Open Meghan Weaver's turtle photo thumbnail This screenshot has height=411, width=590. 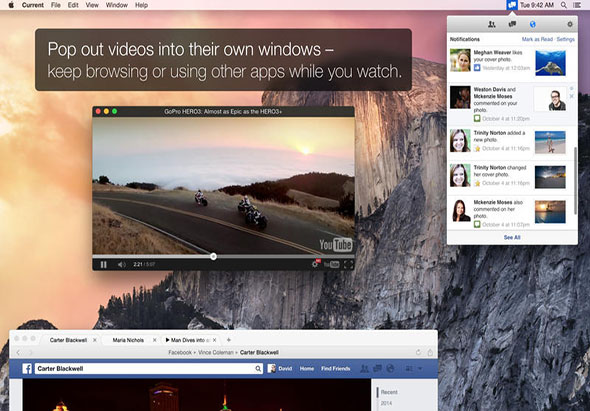pos(550,63)
